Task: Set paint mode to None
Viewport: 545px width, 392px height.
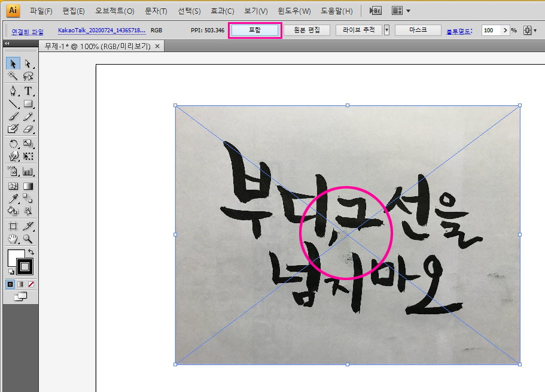Action: [x=31, y=284]
